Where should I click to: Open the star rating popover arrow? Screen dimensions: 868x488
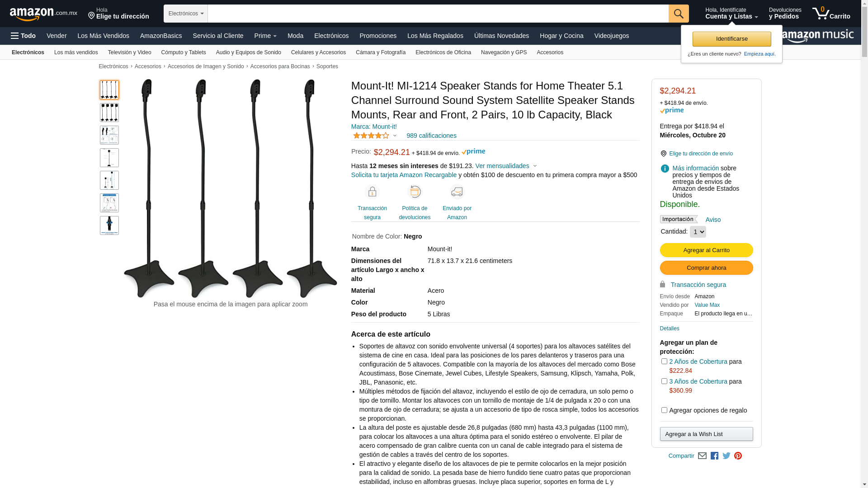[x=395, y=136]
